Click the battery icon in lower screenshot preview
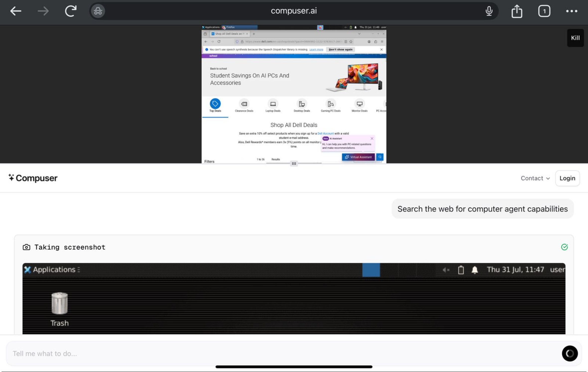 tap(461, 270)
